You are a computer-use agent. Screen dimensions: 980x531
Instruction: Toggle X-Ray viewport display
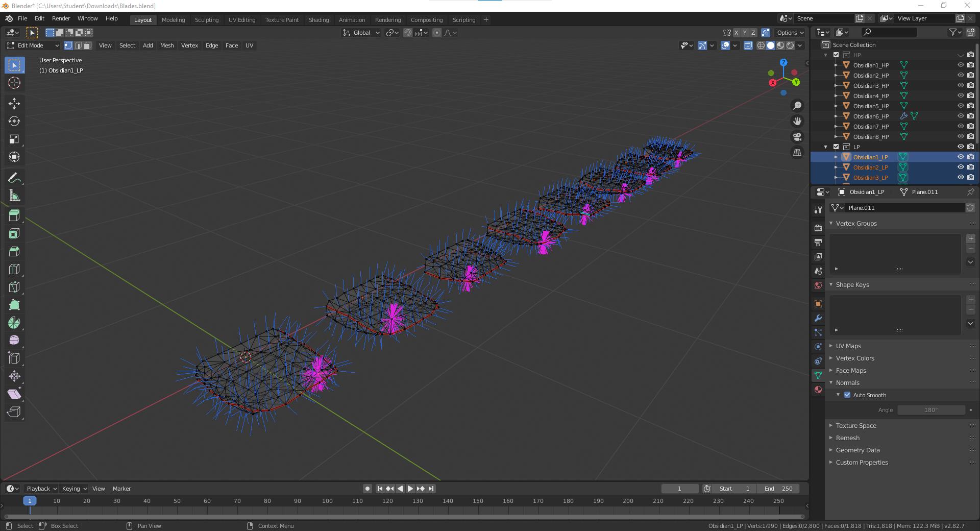(x=748, y=45)
